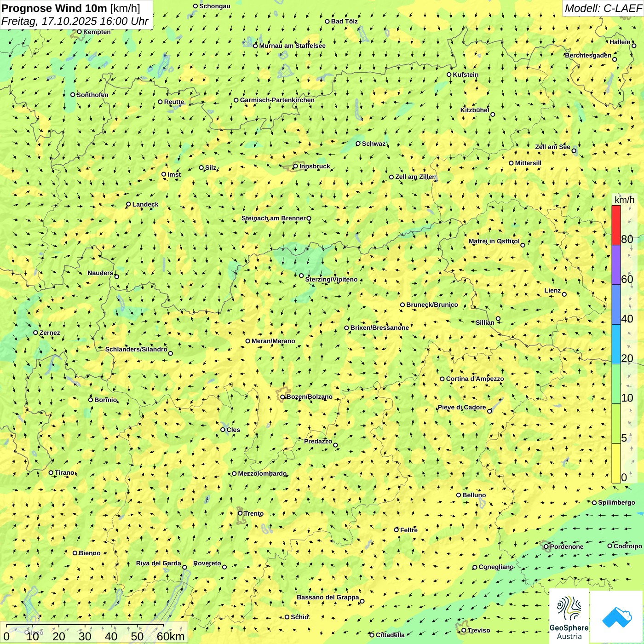
Task: Click the Zell am See label
Action: pyautogui.click(x=552, y=147)
